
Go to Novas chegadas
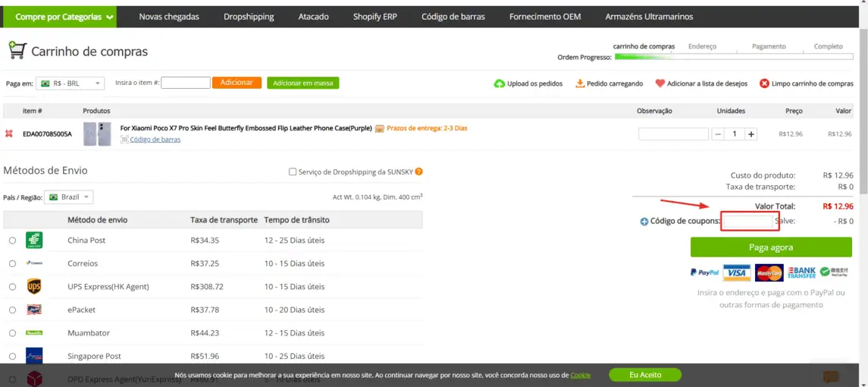tap(169, 17)
